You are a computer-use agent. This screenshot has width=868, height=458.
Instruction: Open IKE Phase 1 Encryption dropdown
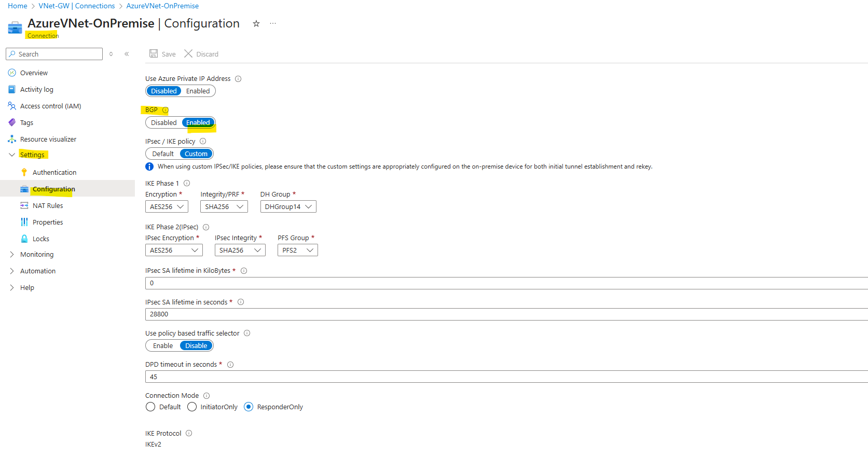[x=167, y=206]
